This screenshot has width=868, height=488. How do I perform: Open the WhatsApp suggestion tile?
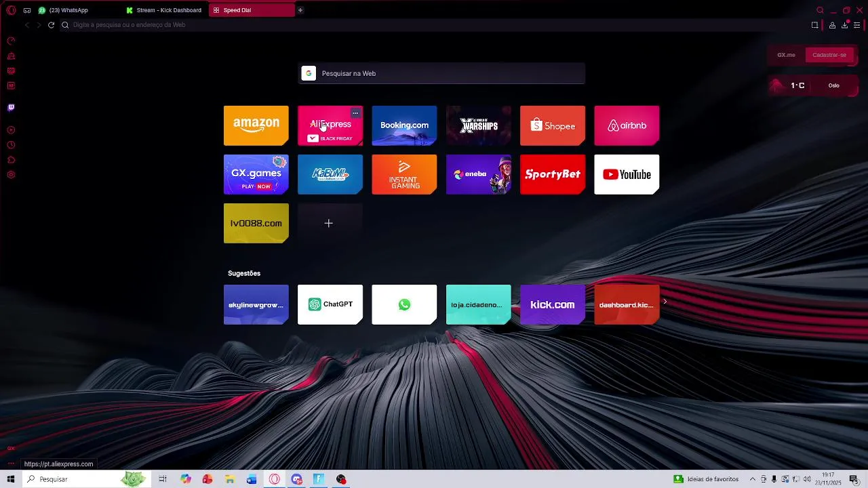[404, 304]
